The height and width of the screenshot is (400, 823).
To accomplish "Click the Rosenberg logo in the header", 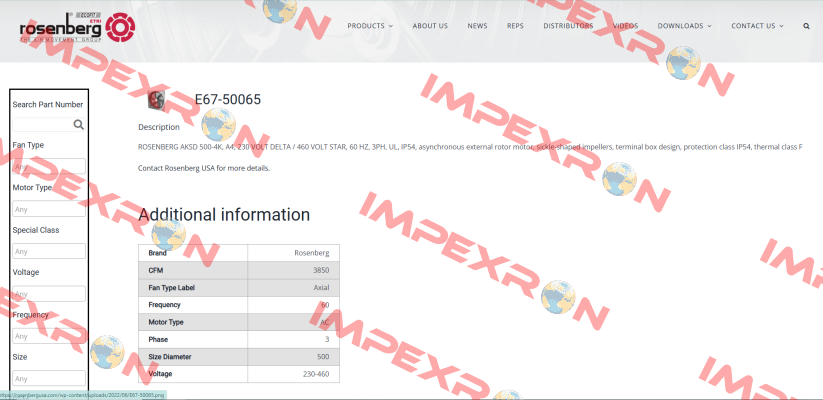I will (78, 27).
